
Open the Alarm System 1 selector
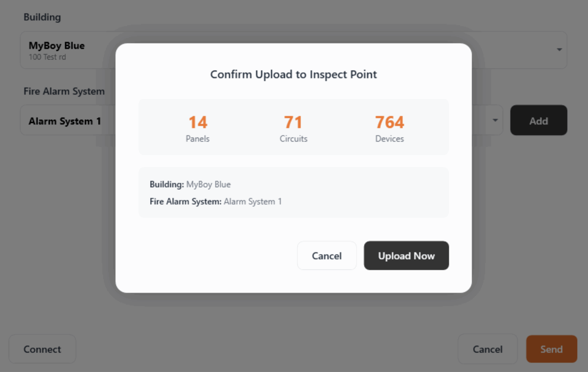(65, 121)
